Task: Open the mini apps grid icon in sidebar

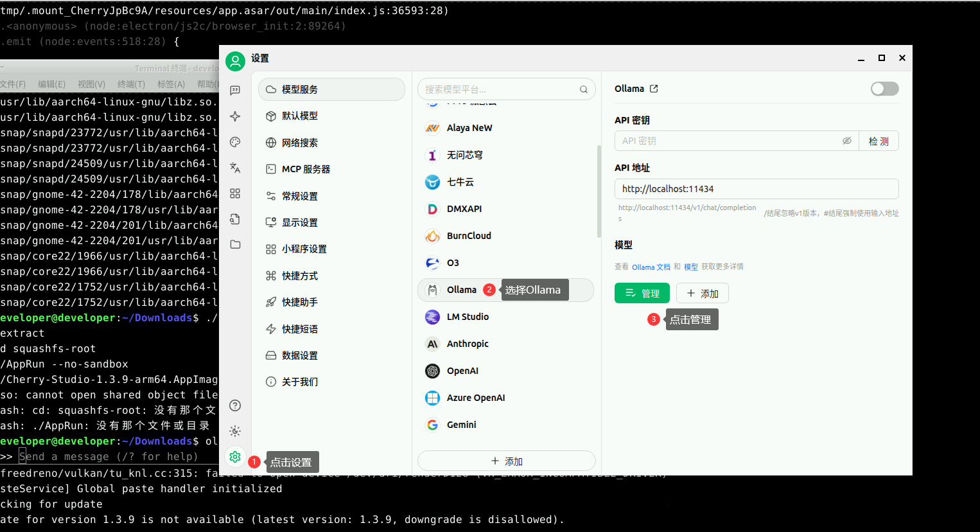Action: pyautogui.click(x=235, y=193)
